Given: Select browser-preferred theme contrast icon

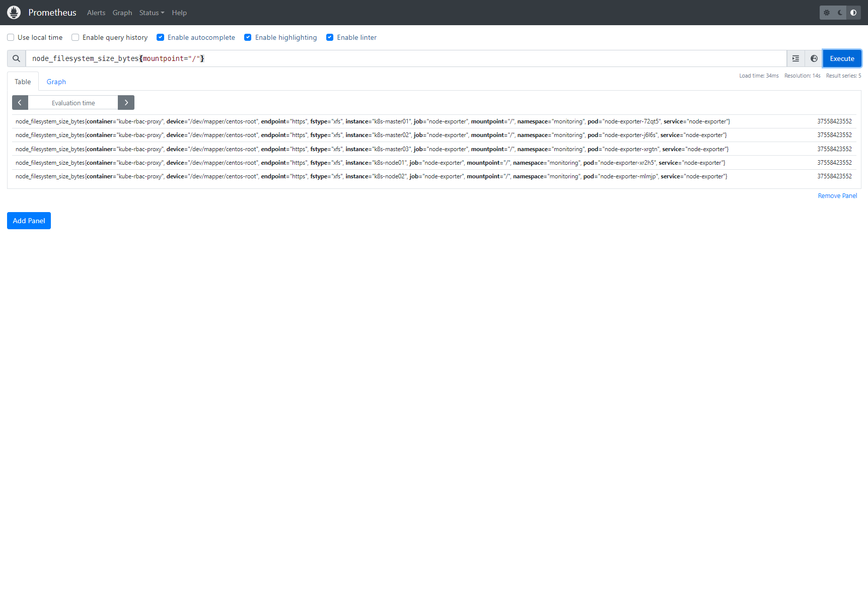Looking at the screenshot, I should click(x=853, y=13).
